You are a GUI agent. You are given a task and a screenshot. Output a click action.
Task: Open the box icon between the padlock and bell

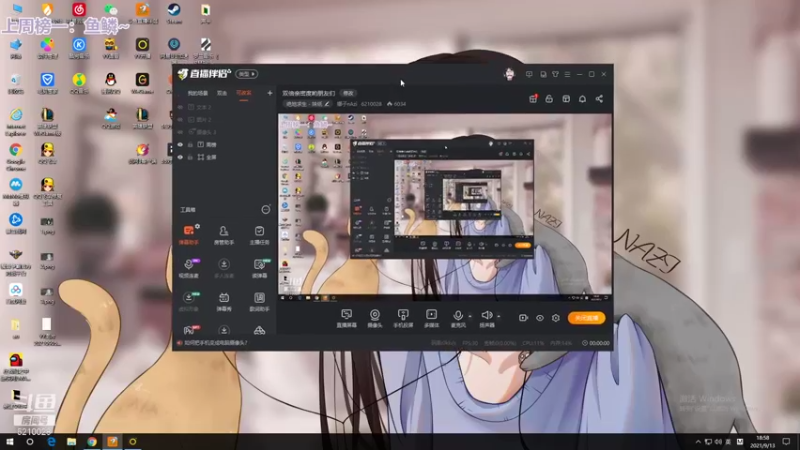coord(566,98)
